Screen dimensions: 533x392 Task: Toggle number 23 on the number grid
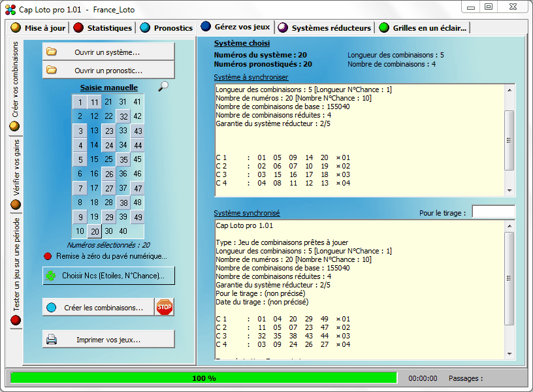109,131
